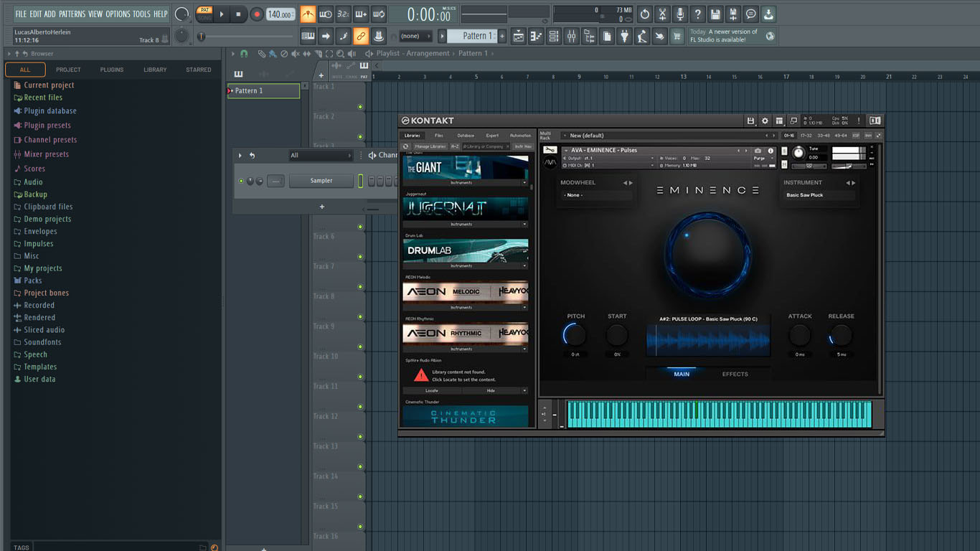This screenshot has height=551, width=980.
Task: Click Locate for Spitfire Audio Albion
Action: click(432, 391)
